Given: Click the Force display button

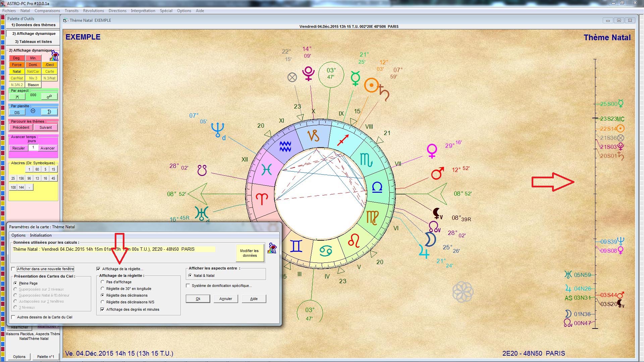Looking at the screenshot, I should pos(17,65).
